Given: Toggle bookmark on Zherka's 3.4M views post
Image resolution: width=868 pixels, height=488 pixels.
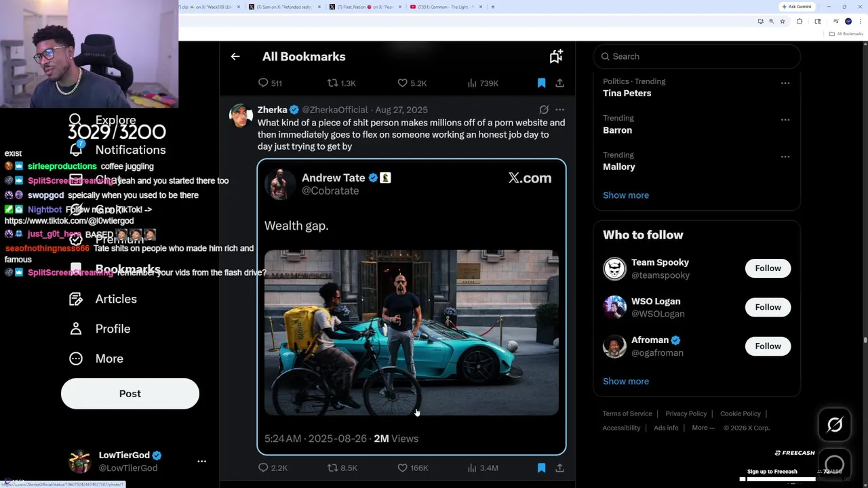Looking at the screenshot, I should tap(541, 468).
